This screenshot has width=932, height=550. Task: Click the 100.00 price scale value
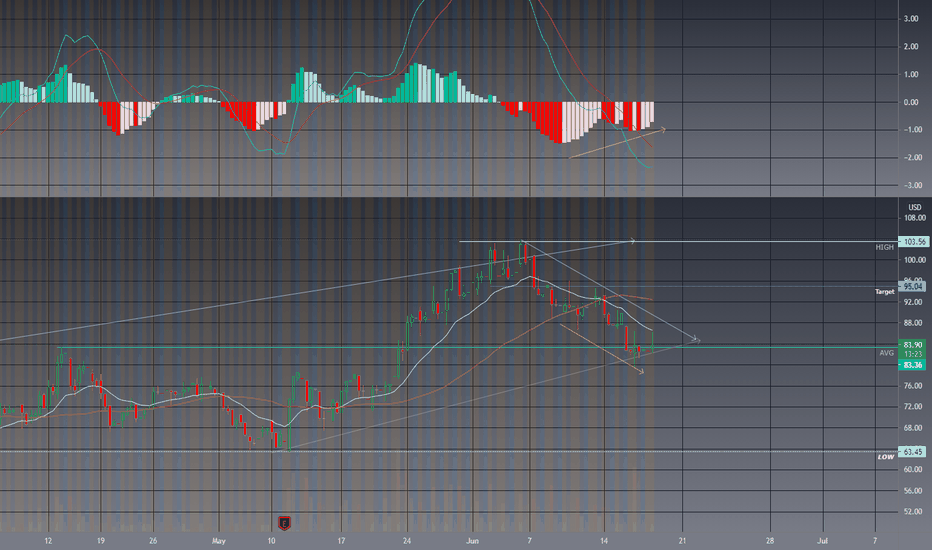pyautogui.click(x=915, y=260)
